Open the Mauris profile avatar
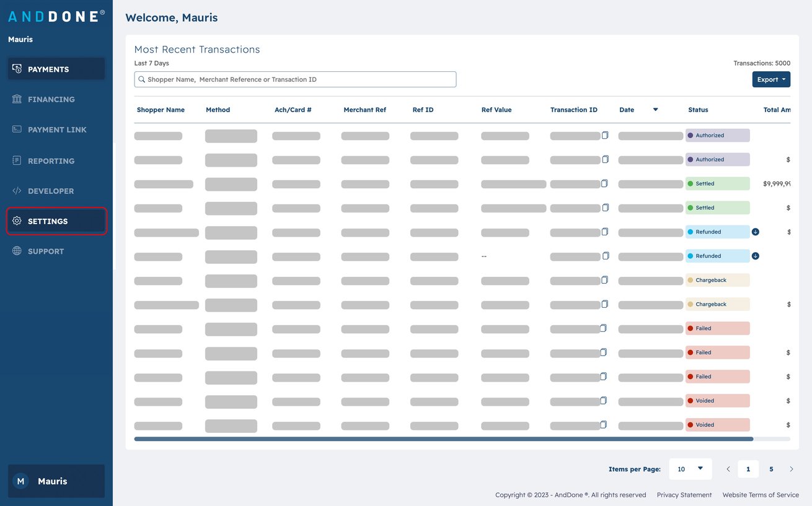The image size is (812, 506). [20, 481]
